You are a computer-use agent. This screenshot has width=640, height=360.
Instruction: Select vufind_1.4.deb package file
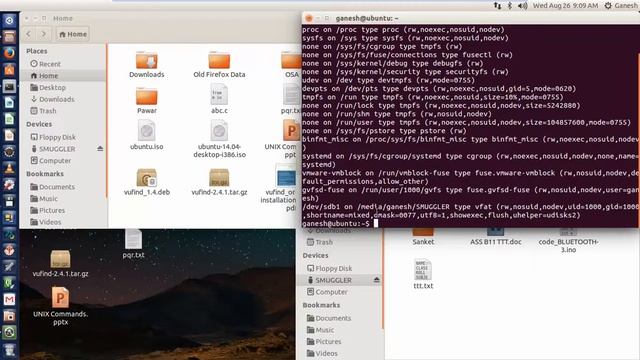click(147, 182)
